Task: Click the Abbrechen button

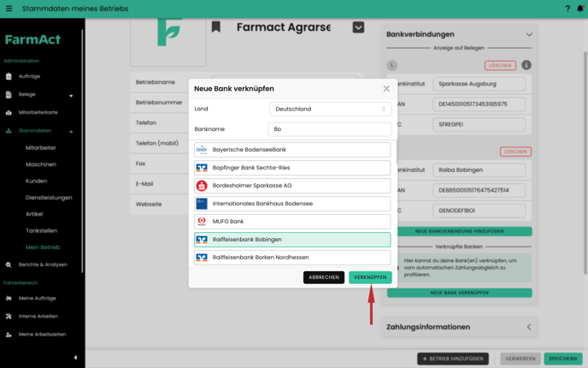Action: [x=324, y=277]
